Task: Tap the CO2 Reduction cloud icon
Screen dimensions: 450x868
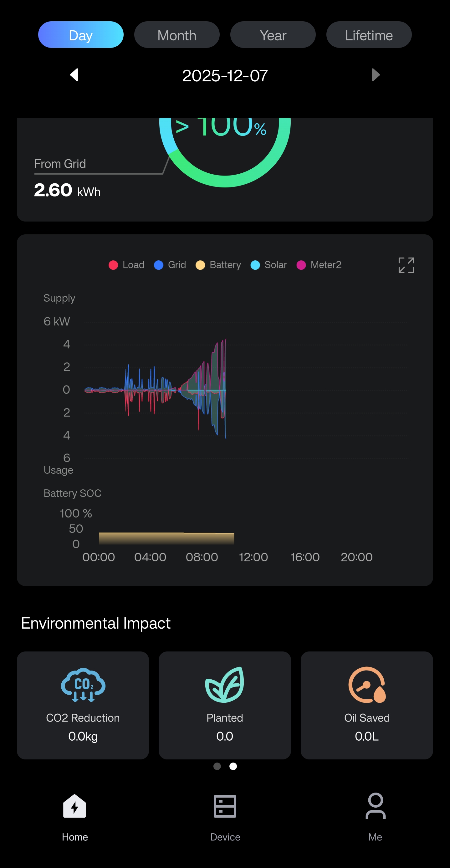Action: [83, 685]
